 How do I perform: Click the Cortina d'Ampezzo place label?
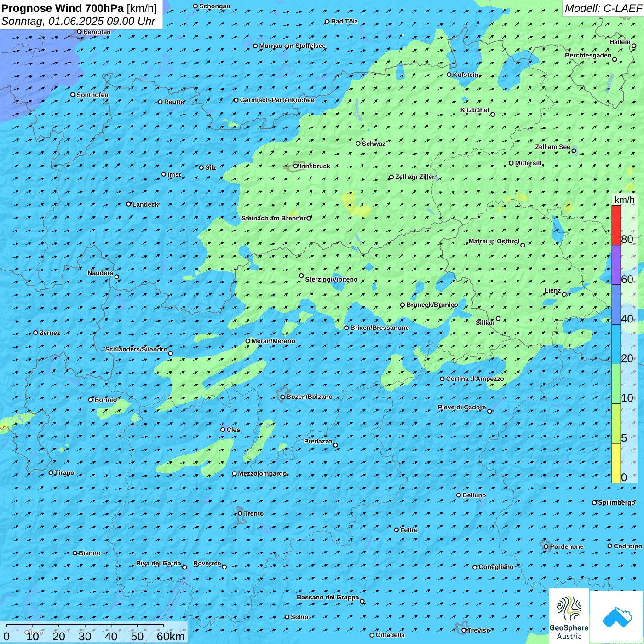tap(475, 379)
